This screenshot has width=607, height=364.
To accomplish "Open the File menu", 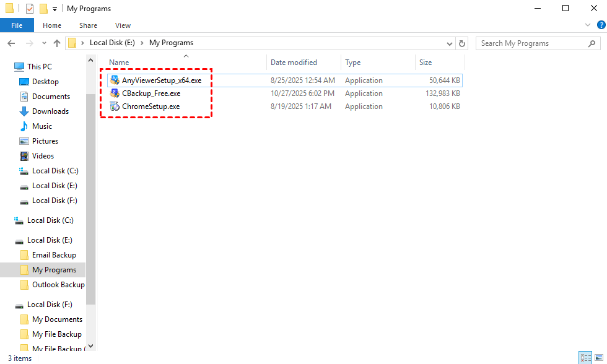I will 17,25.
